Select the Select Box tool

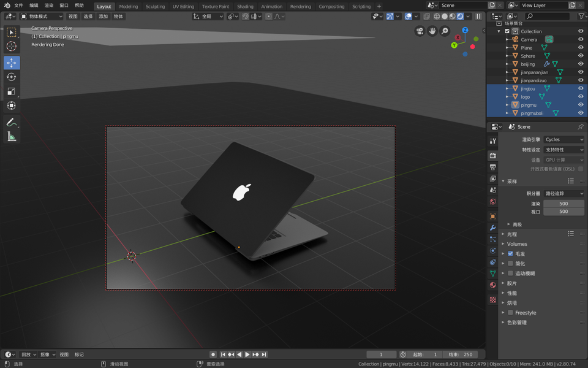[x=12, y=33]
